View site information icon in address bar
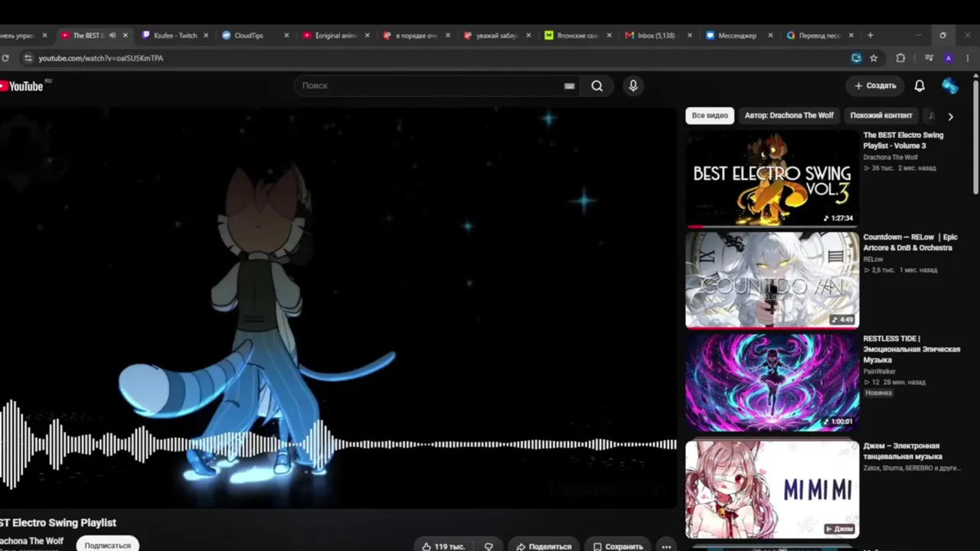The width and height of the screenshot is (980, 551). (x=28, y=58)
